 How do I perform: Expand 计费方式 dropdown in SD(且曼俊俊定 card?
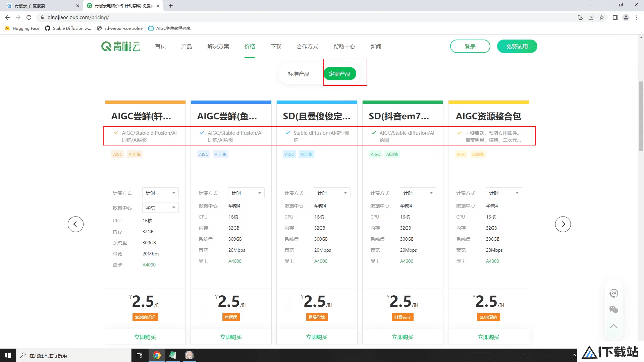[332, 193]
